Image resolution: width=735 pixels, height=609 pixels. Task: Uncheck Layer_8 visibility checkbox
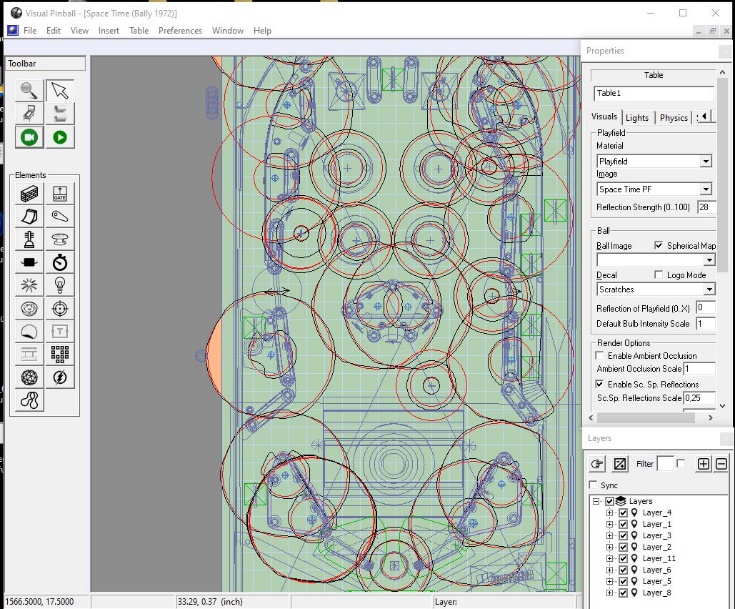(x=623, y=593)
